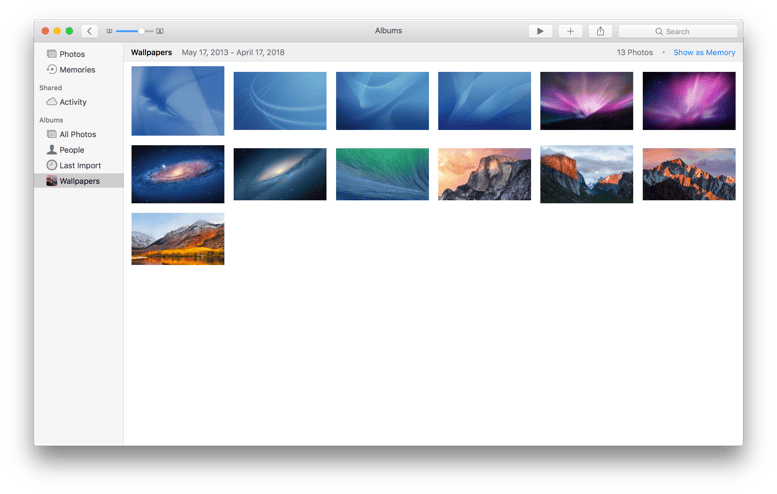The image size is (777, 494).
Task: Start slideshow with the play button
Action: pos(540,31)
